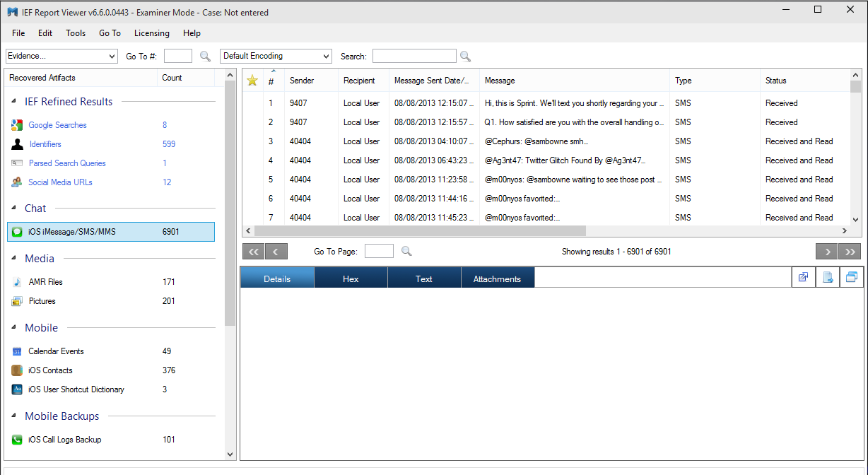
Task: Open the Default Encoding dropdown
Action: coord(276,56)
